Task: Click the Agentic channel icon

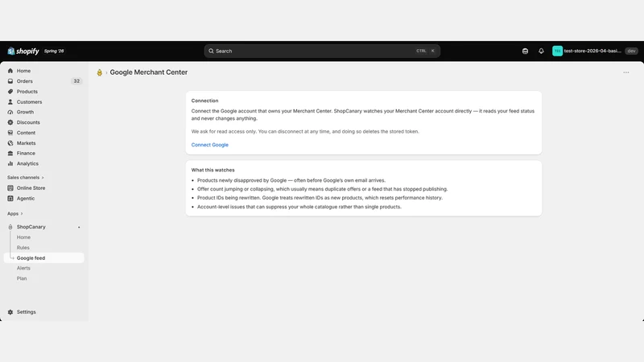Action: coord(10,198)
